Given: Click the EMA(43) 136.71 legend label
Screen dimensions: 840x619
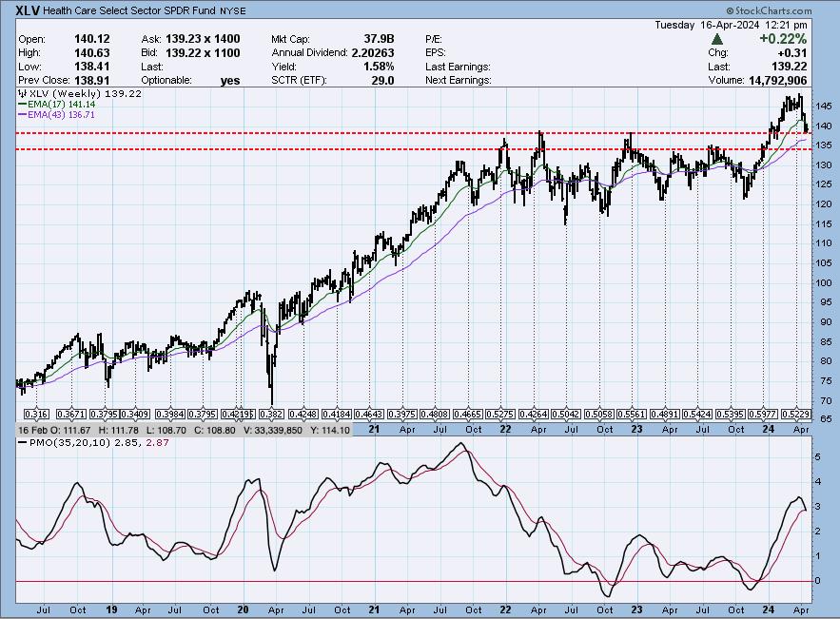Looking at the screenshot, I should [x=62, y=115].
